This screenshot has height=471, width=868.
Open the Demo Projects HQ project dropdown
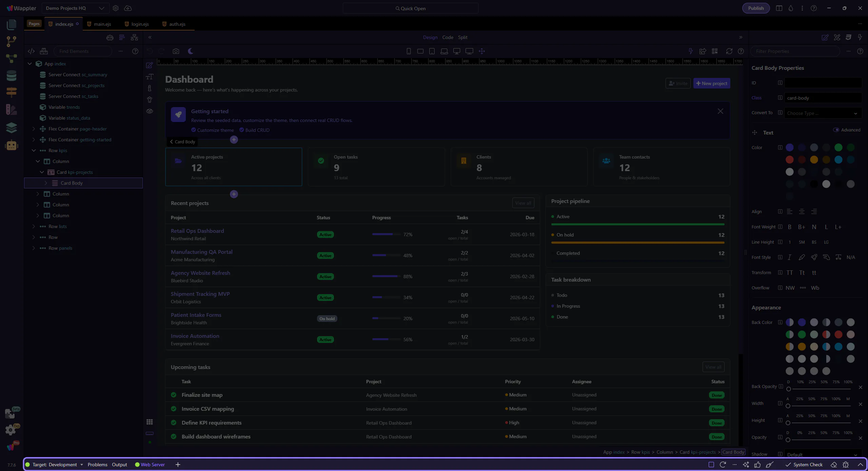point(75,8)
